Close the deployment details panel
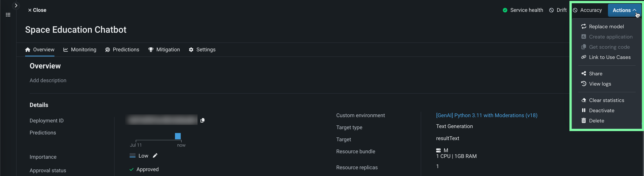Viewport: 644px width, 176px height. 37,10
